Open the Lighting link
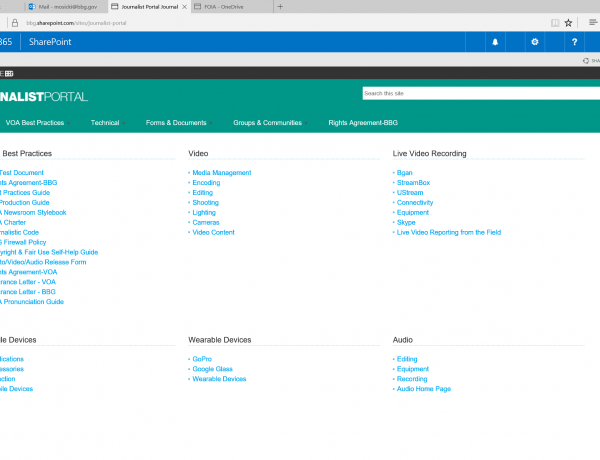The image size is (600, 460). click(x=204, y=212)
